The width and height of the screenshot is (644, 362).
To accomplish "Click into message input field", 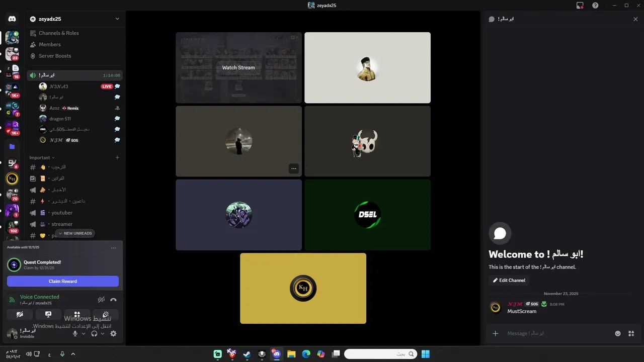I will (x=557, y=333).
